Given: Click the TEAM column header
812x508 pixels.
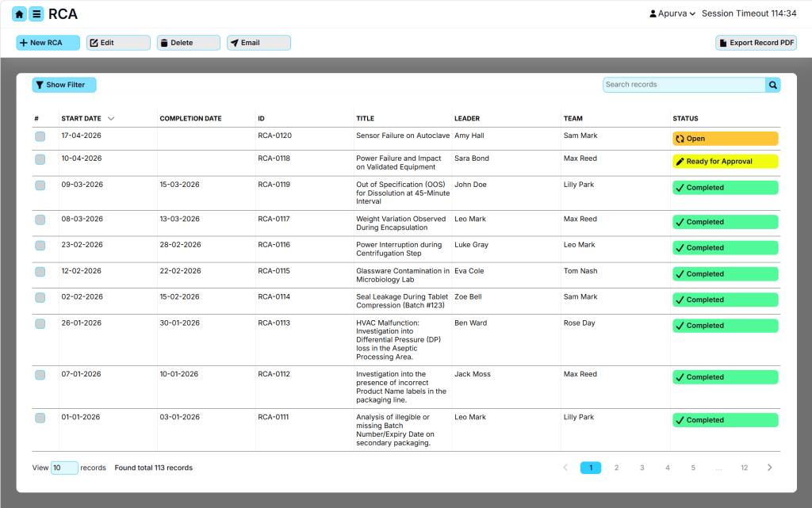Looking at the screenshot, I should point(573,118).
